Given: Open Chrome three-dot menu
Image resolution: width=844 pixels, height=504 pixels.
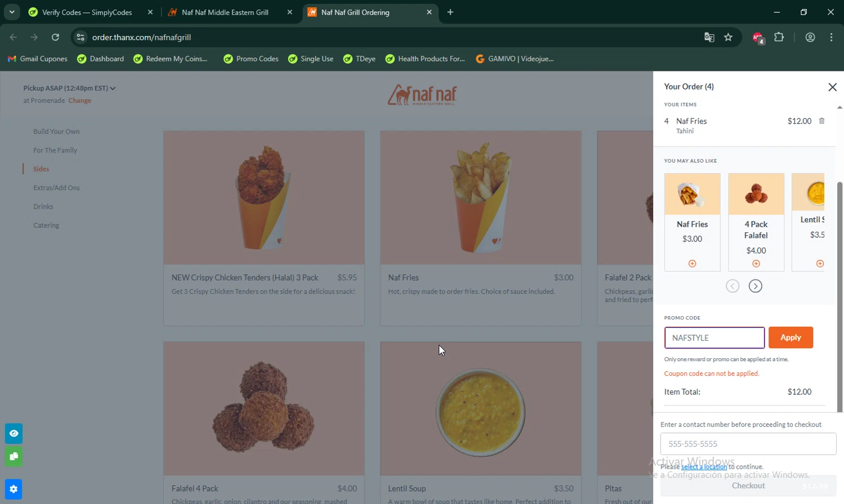Looking at the screenshot, I should (x=831, y=37).
